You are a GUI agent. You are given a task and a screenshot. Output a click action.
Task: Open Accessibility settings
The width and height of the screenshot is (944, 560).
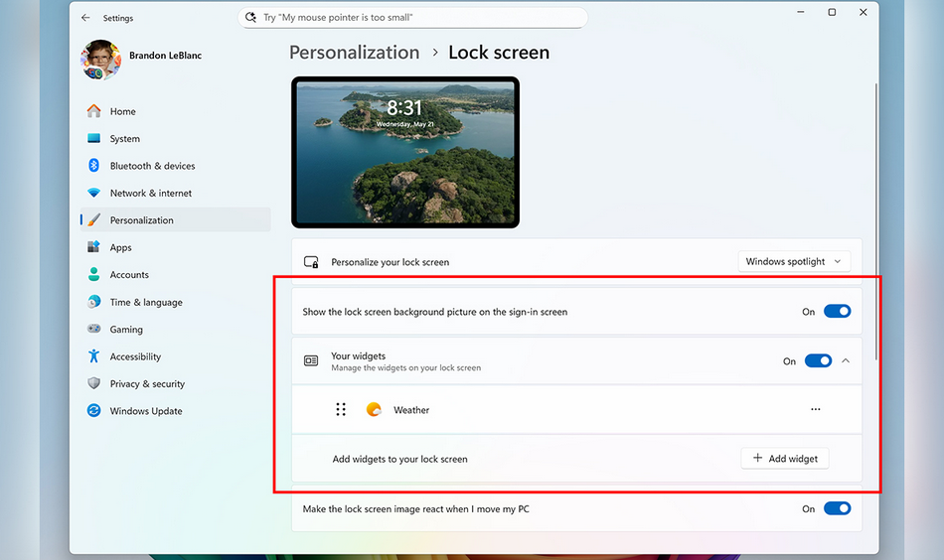pyautogui.click(x=175, y=356)
